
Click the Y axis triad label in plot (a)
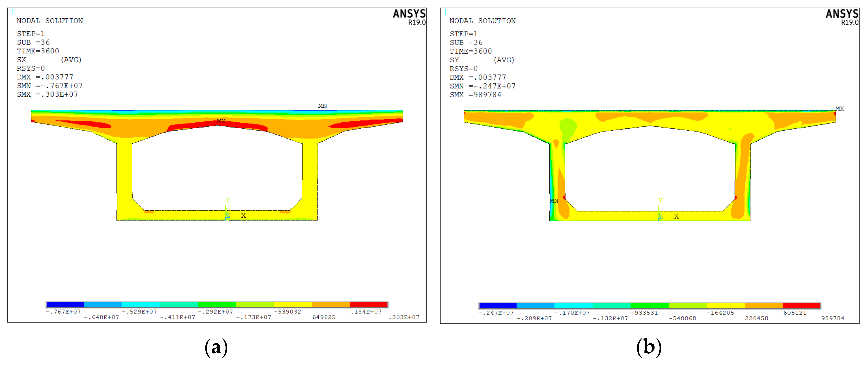tap(228, 200)
